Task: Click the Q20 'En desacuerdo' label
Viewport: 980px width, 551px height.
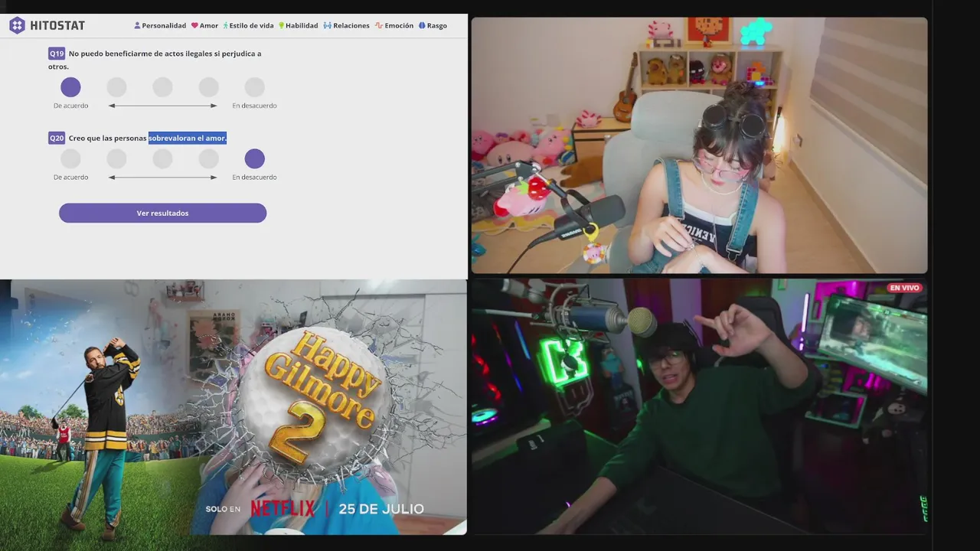Action: pyautogui.click(x=254, y=177)
